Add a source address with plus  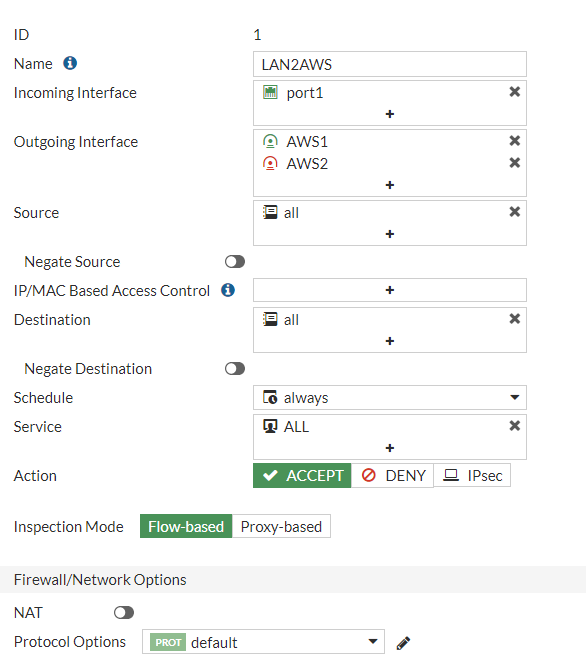pyautogui.click(x=390, y=234)
